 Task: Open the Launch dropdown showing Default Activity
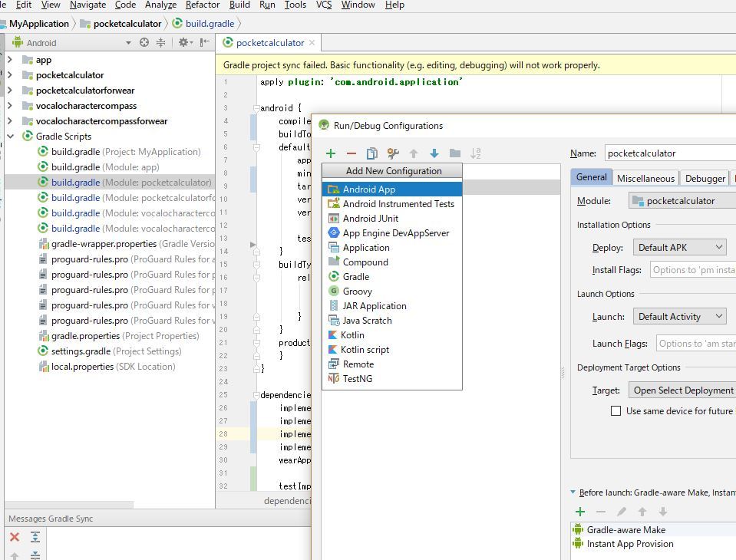click(680, 316)
